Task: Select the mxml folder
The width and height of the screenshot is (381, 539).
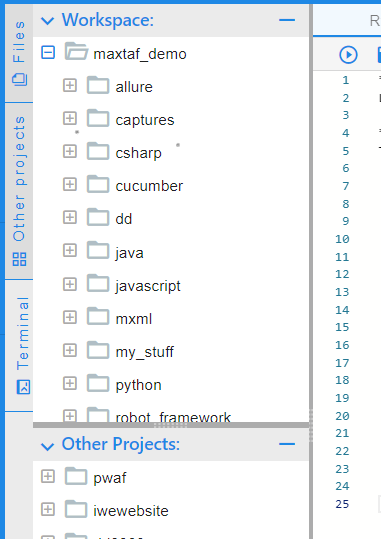Action: pyautogui.click(x=134, y=319)
